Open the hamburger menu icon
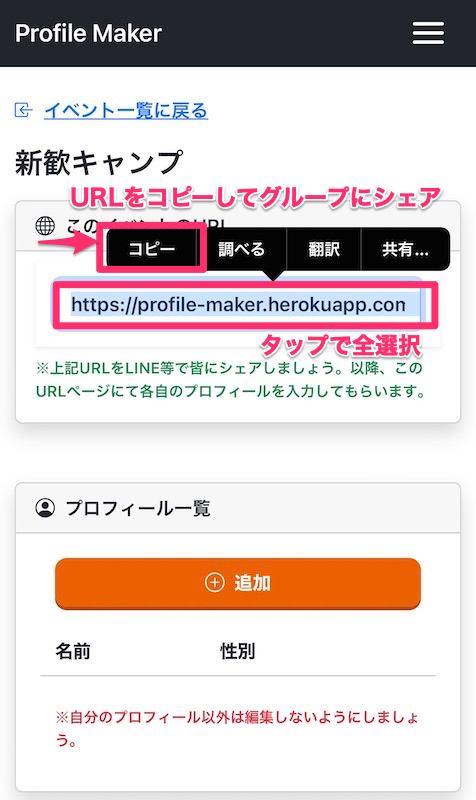The image size is (476, 800). tap(428, 33)
